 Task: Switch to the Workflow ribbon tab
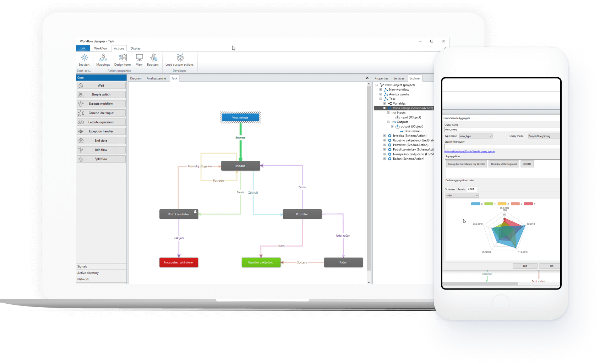pyautogui.click(x=101, y=48)
